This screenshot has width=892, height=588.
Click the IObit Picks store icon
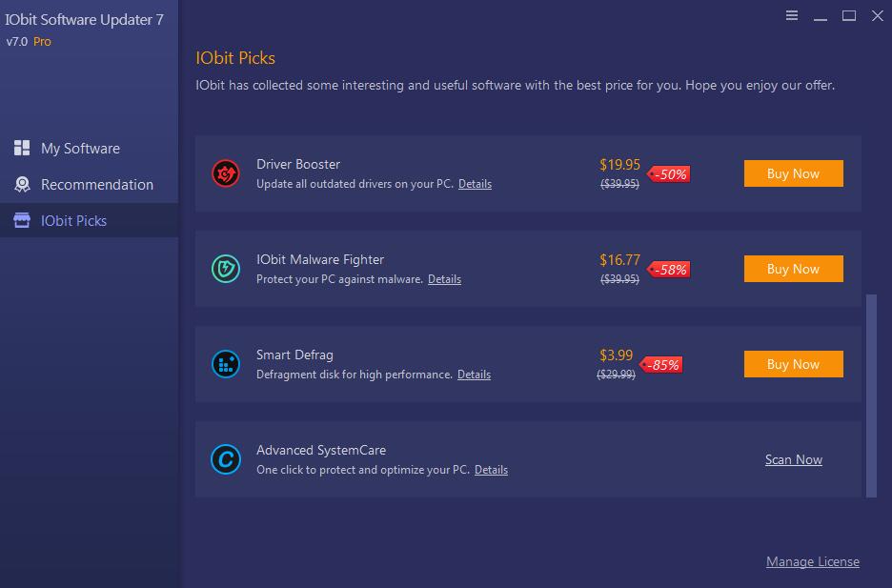[22, 221]
